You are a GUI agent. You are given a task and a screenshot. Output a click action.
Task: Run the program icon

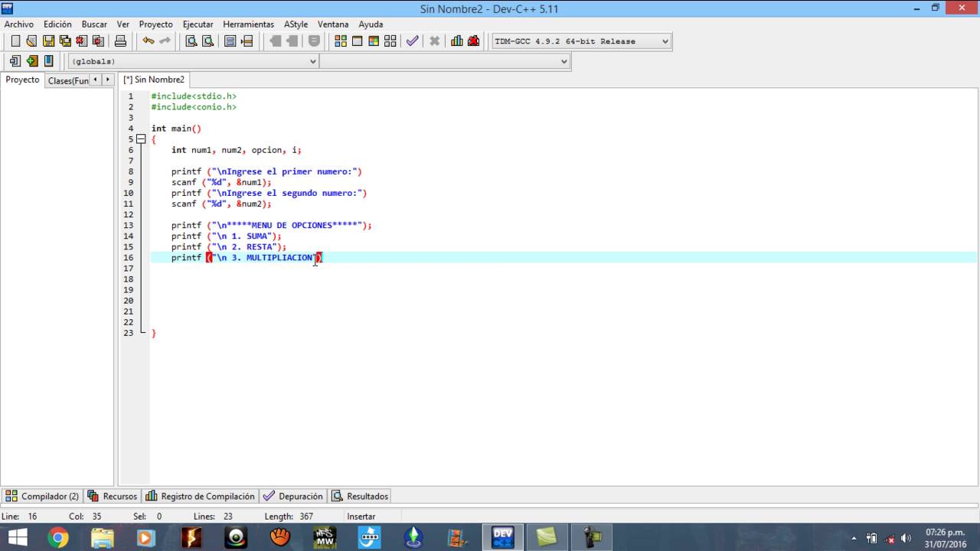[358, 41]
